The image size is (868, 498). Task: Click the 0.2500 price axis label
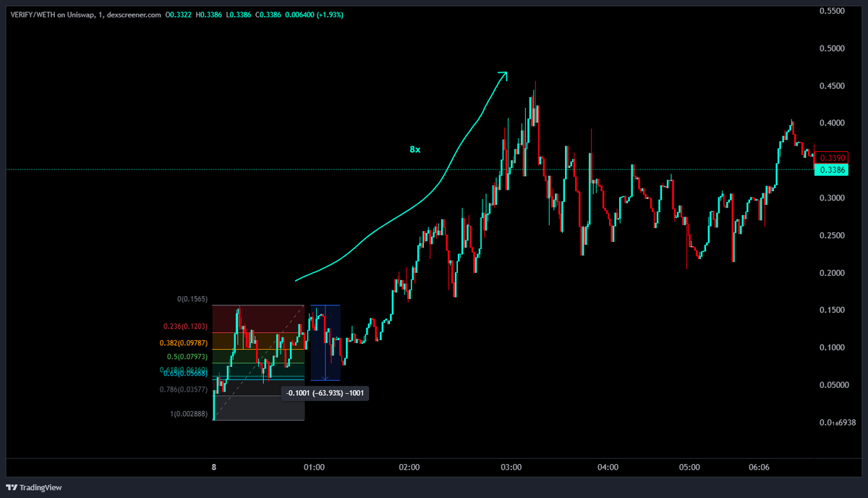[831, 235]
